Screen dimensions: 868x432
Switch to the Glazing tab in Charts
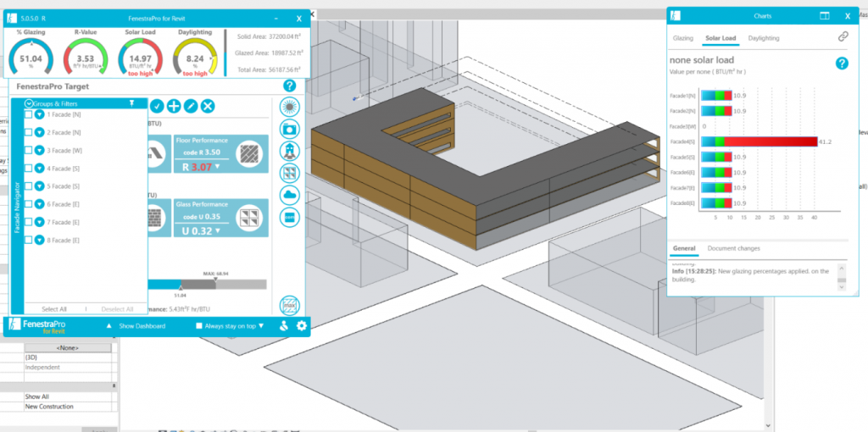point(682,38)
